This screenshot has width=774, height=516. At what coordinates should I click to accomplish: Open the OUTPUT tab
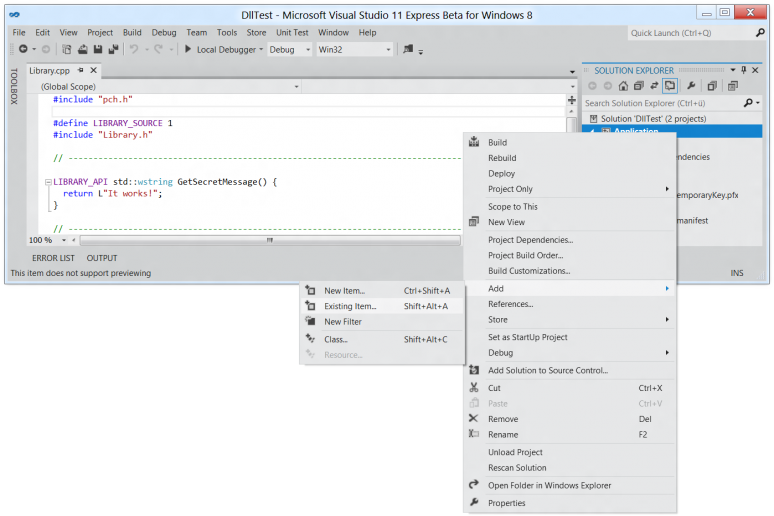102,258
